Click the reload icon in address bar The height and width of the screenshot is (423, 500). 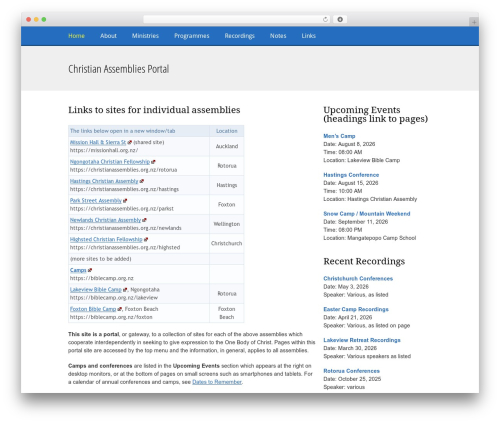pos(325,19)
